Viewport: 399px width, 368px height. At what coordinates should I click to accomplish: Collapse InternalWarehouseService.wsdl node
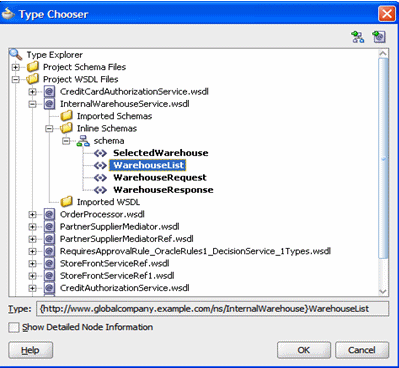[32, 104]
